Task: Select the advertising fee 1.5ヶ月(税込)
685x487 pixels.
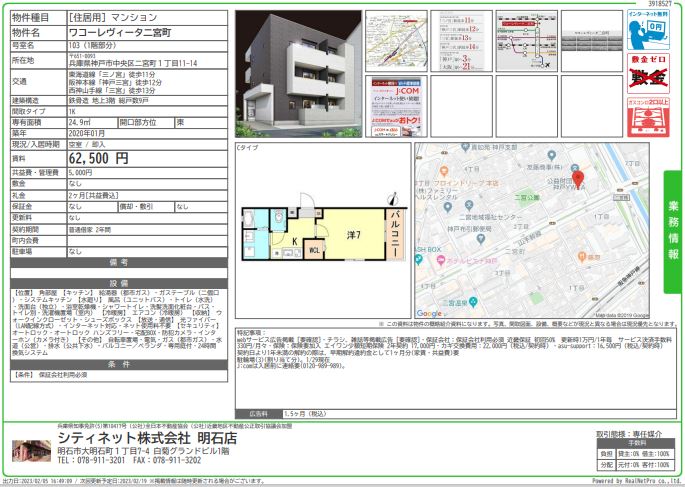Action: 305,414
